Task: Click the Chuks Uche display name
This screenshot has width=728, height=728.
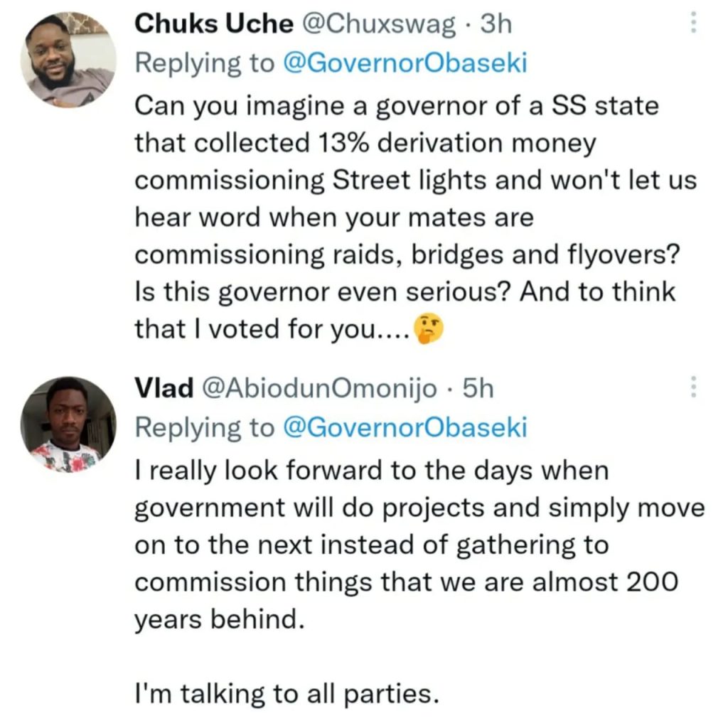Action: coord(213,24)
